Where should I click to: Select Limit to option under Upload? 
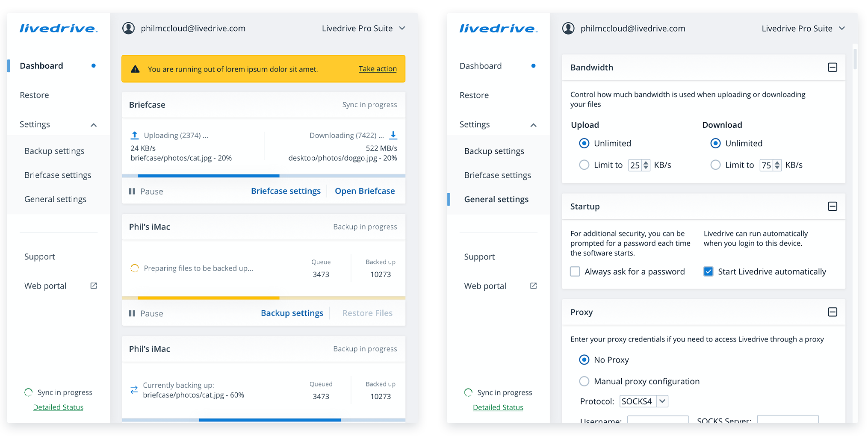[584, 165]
